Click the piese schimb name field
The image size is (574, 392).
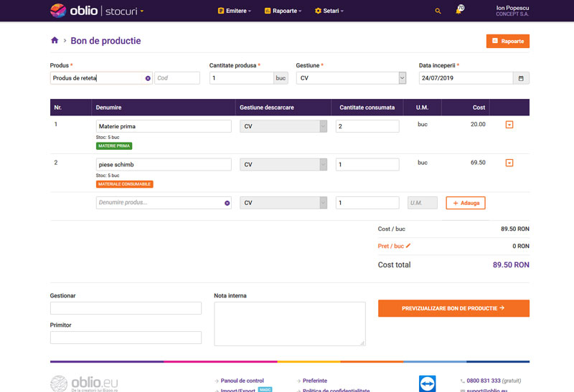pyautogui.click(x=164, y=165)
